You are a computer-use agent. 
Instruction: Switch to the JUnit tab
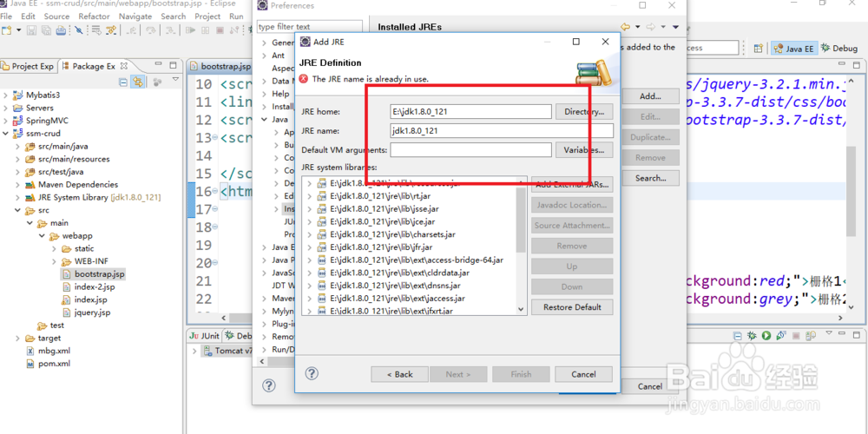click(204, 335)
